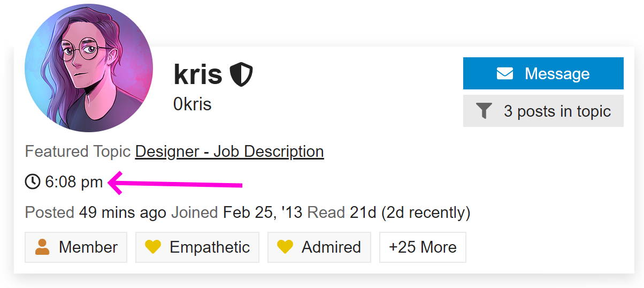Screen dimensions: 644x288
Task: Expand the +25 More badges list
Action: (423, 247)
